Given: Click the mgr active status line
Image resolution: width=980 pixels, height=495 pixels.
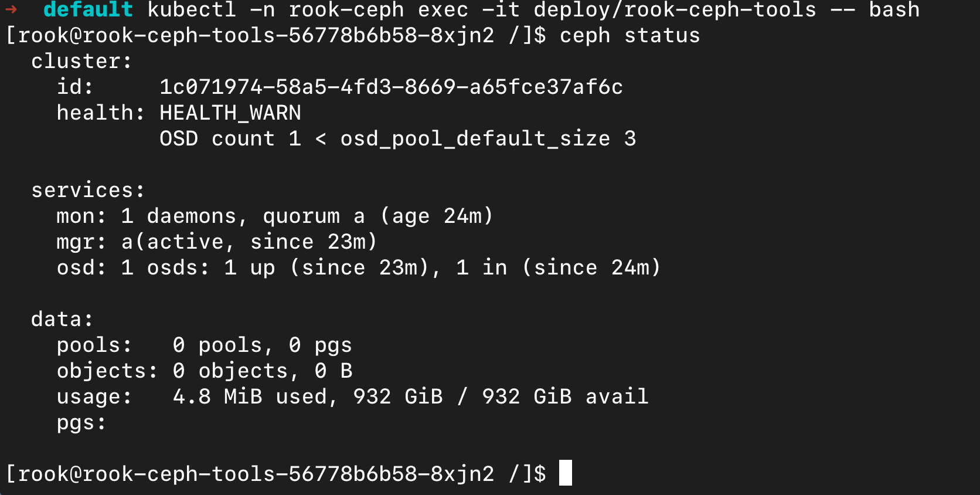Looking at the screenshot, I should coord(216,242).
